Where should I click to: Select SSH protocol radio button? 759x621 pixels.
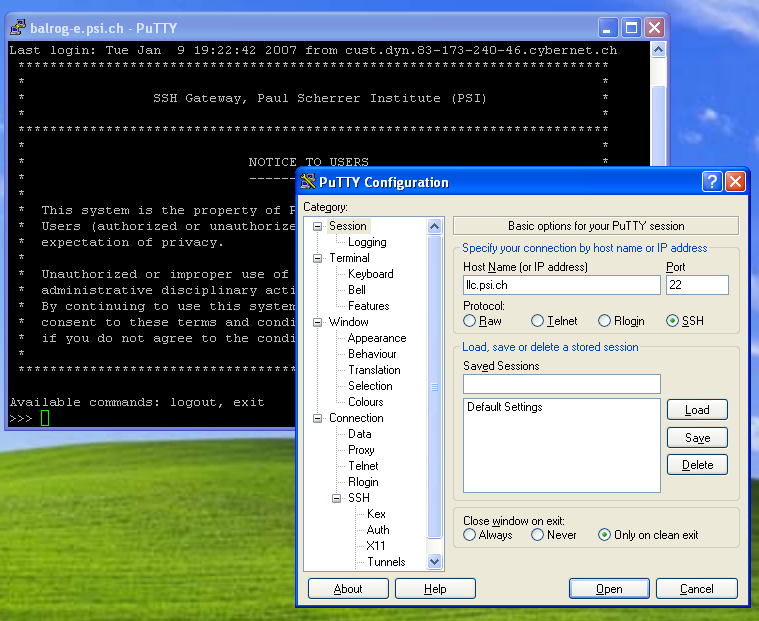tap(672, 321)
